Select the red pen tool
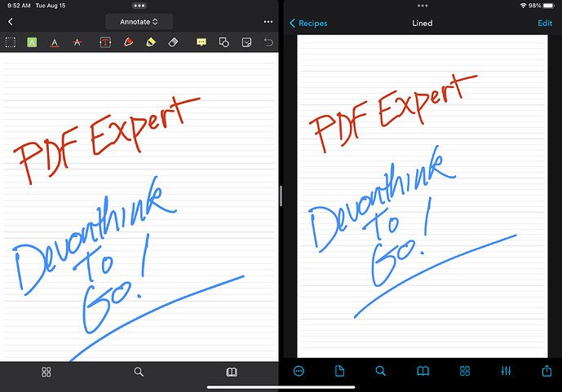 (128, 42)
